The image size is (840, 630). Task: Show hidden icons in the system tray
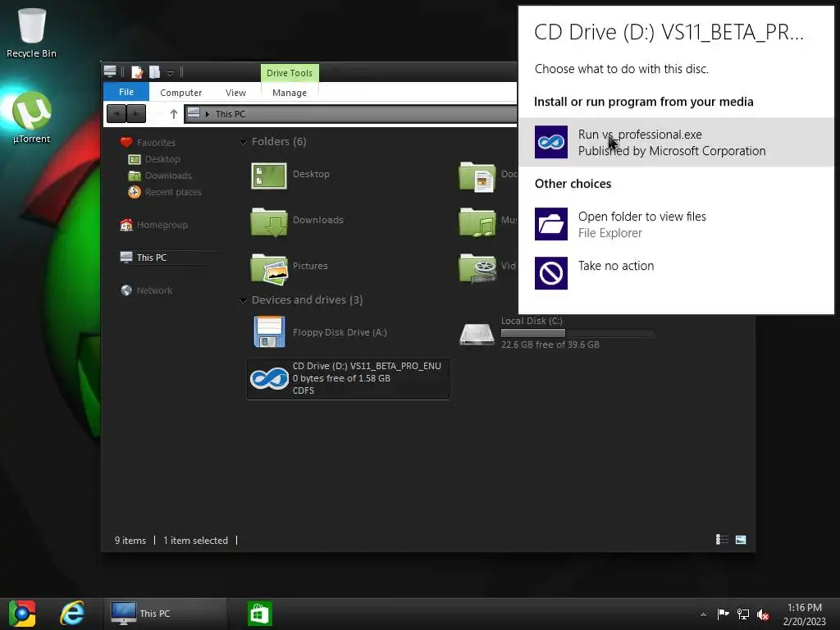pyautogui.click(x=703, y=614)
